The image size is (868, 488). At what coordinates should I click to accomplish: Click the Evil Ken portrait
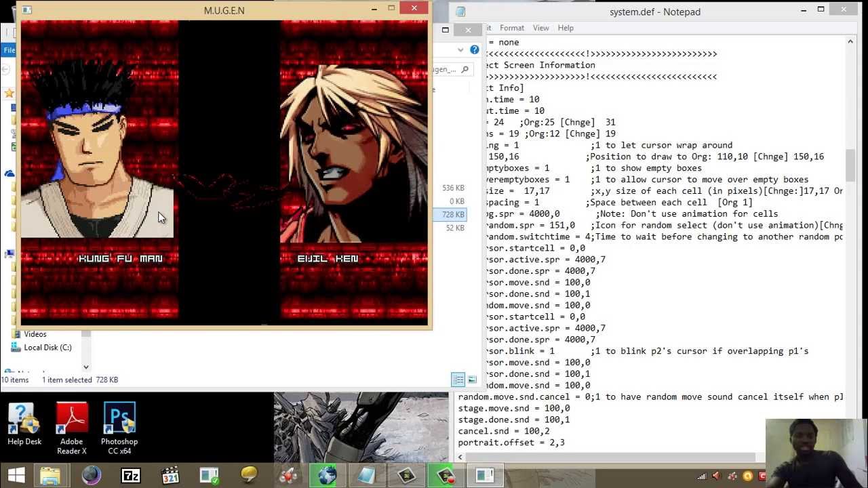tap(354, 155)
